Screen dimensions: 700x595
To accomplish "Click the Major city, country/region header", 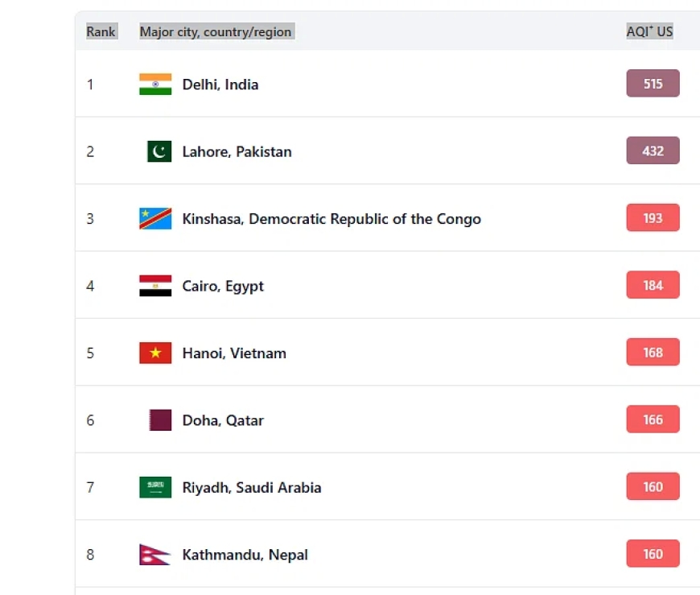I will pos(216,31).
